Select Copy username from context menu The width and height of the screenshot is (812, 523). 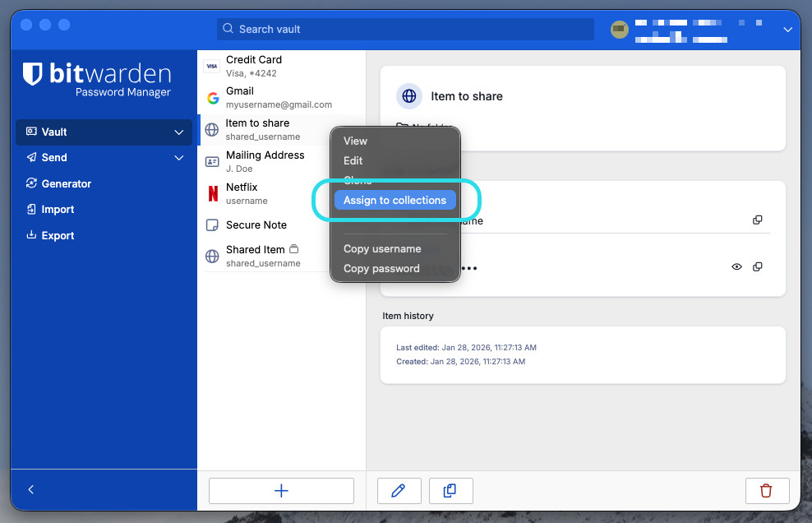[382, 248]
